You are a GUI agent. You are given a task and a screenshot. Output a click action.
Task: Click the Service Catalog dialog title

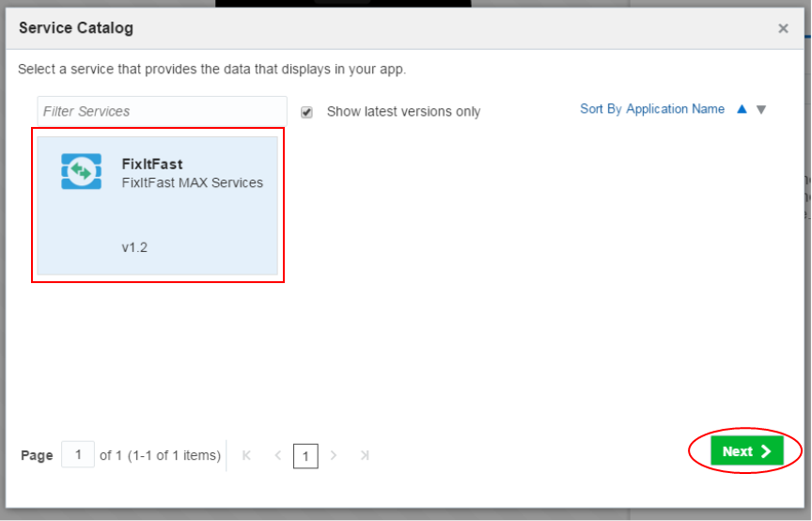[x=76, y=28]
